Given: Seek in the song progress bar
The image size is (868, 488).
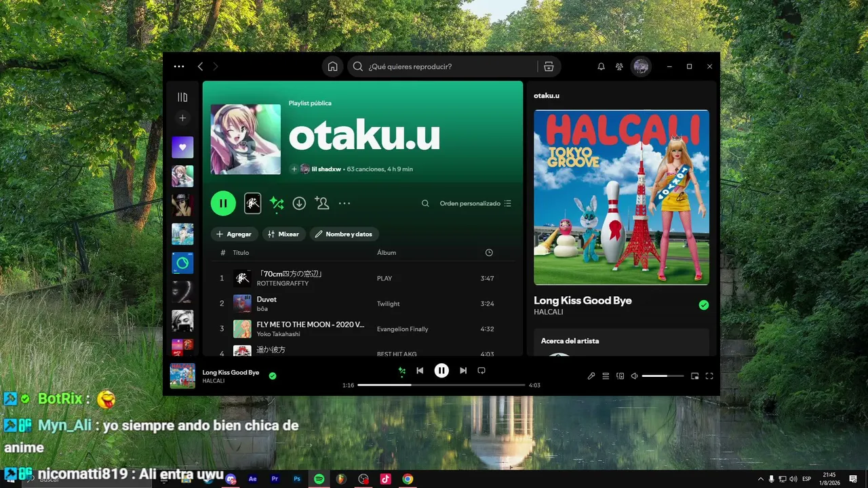Looking at the screenshot, I should tap(441, 385).
